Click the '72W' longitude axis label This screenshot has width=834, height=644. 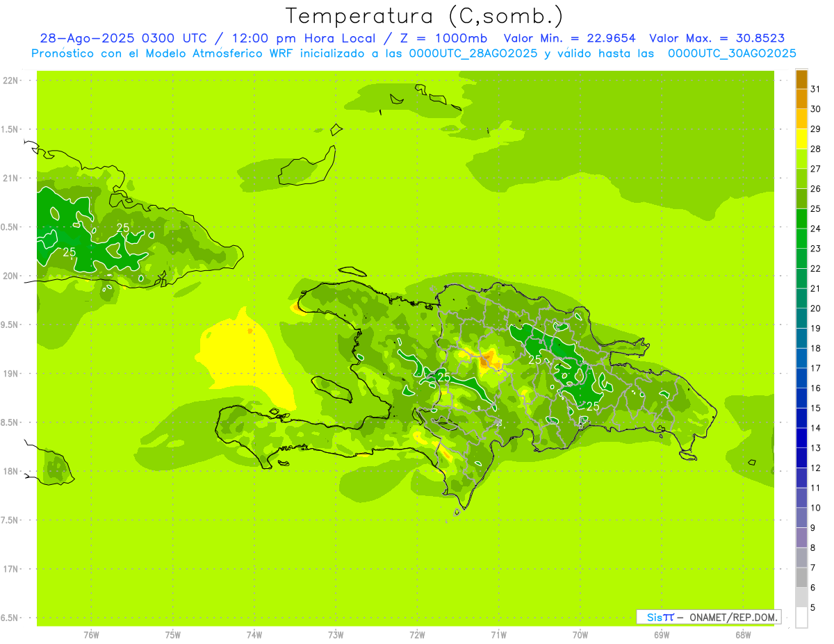417,634
